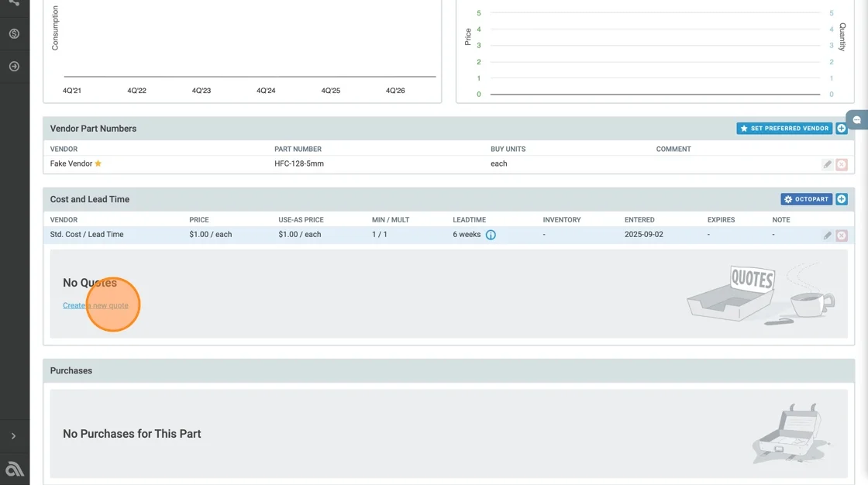
Task: Edit the Fake Vendor part number row
Action: click(x=827, y=164)
